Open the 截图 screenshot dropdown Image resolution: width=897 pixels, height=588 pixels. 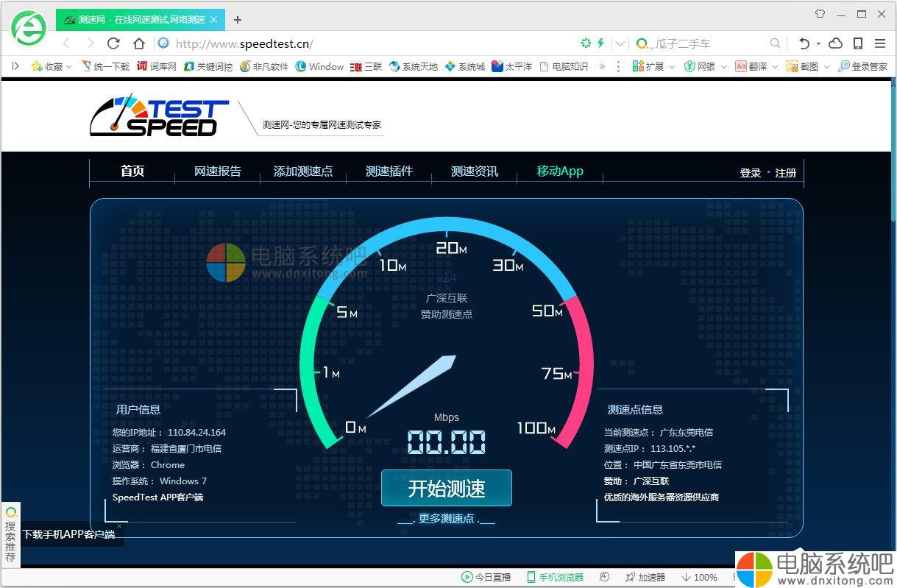click(808, 66)
